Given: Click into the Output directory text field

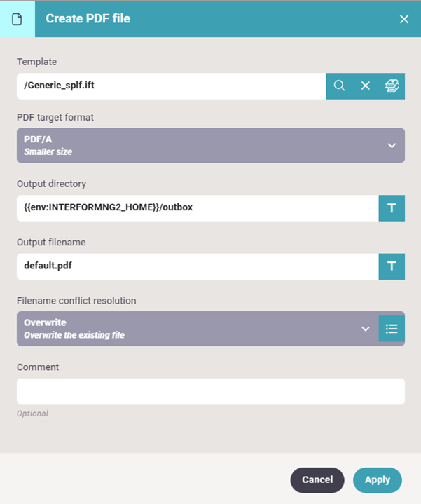Looking at the screenshot, I should (198, 208).
